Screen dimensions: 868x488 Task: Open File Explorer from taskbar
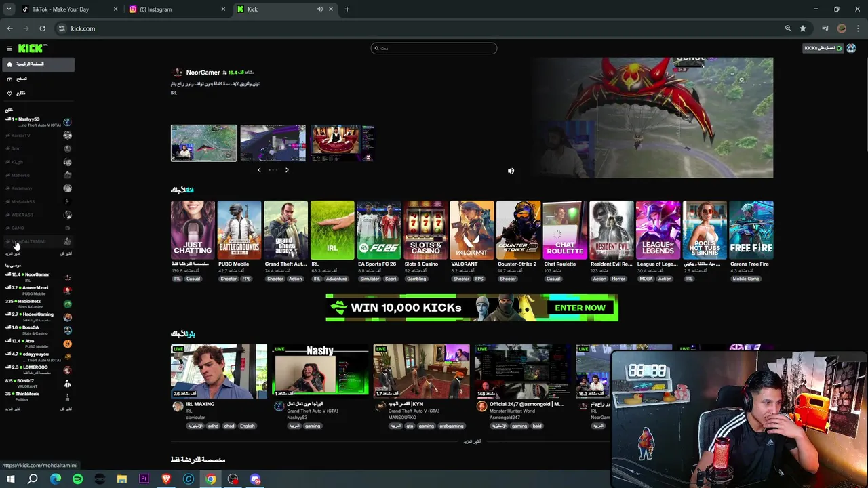point(122,479)
